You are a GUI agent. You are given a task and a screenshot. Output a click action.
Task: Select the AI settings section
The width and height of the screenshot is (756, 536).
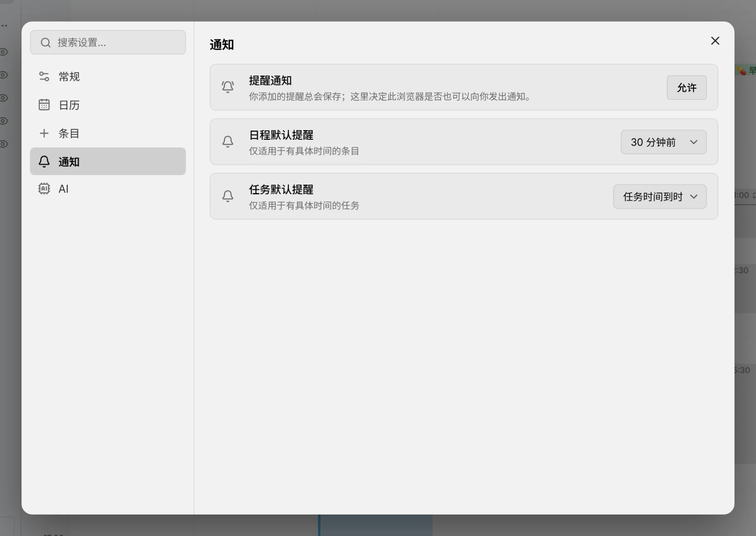click(x=108, y=189)
